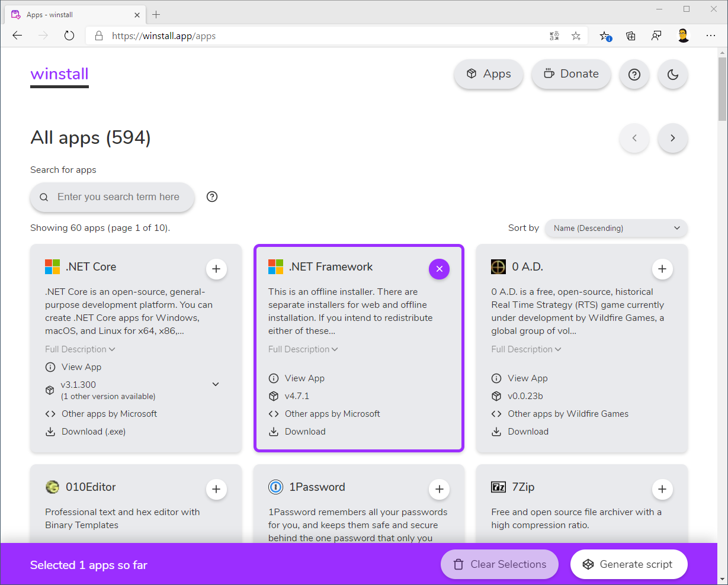The height and width of the screenshot is (585, 728).
Task: Open the Donate page
Action: click(571, 74)
